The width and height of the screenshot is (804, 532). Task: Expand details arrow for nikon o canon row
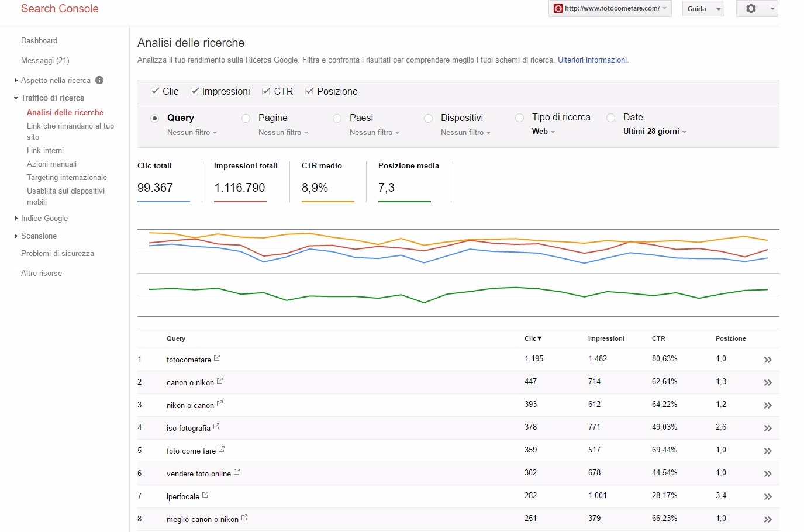768,406
